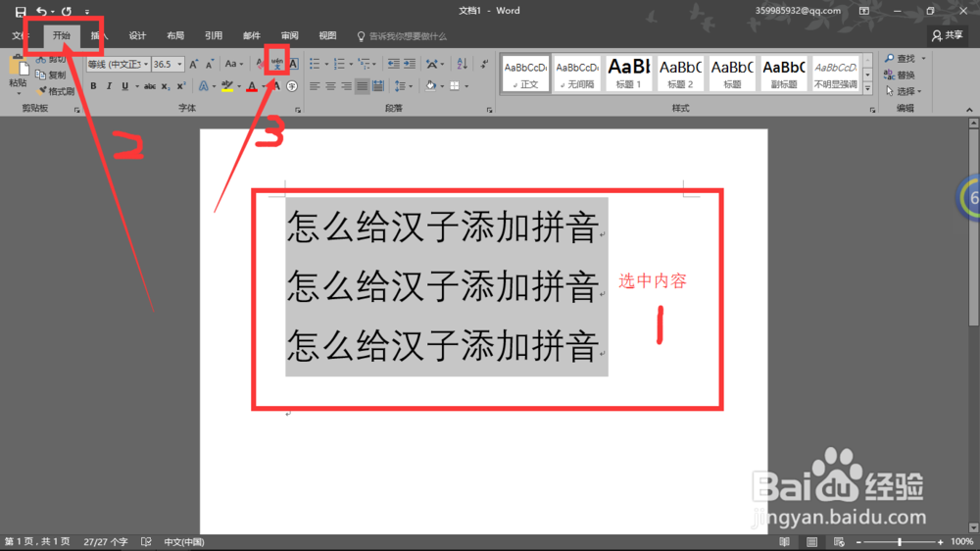This screenshot has width=980, height=551.
Task: Apply red font color
Action: coord(252,86)
